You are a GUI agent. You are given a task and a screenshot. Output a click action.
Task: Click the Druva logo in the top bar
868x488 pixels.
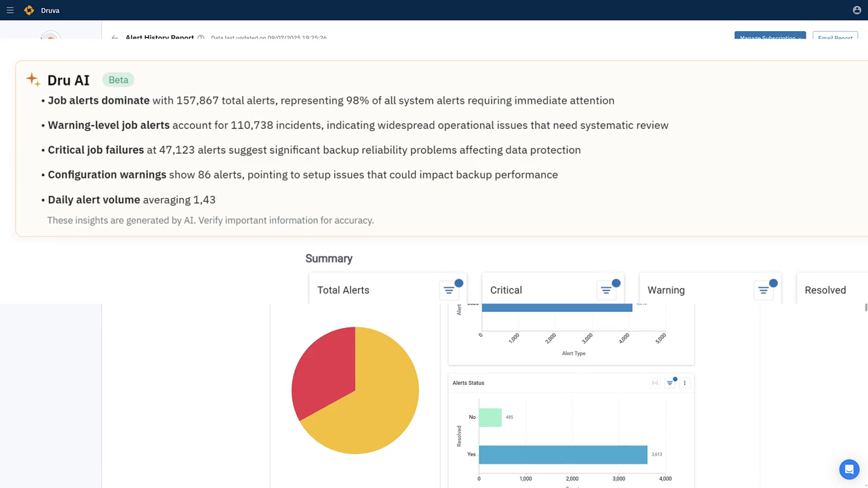pos(28,10)
